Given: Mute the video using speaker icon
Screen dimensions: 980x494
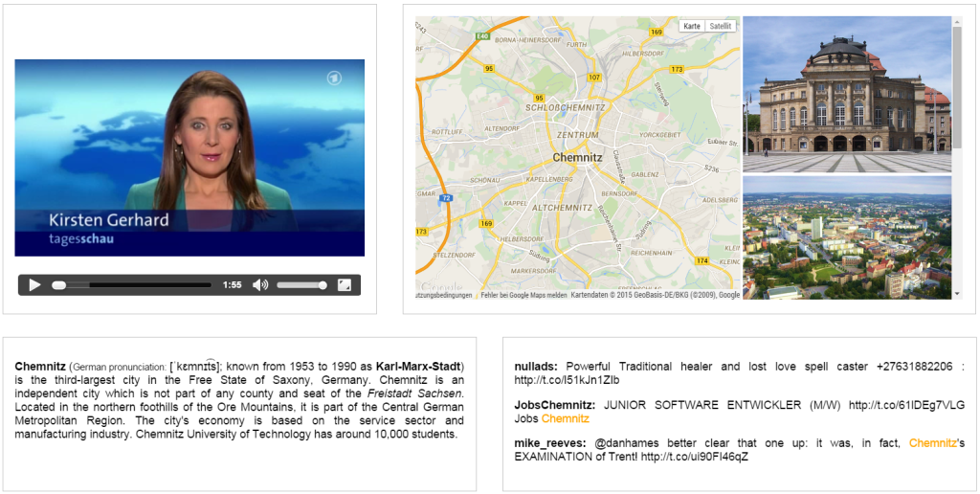Looking at the screenshot, I should point(259,285).
